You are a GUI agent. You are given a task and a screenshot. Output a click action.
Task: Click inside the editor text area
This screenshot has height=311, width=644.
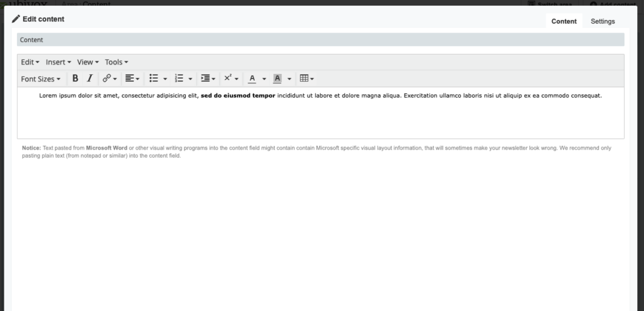pos(320,113)
